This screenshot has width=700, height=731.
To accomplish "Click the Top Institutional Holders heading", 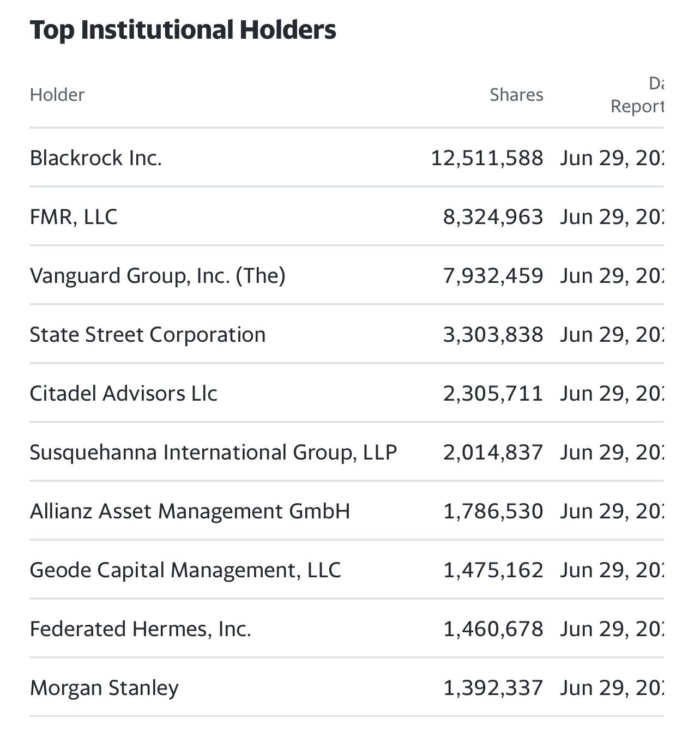I will [183, 30].
